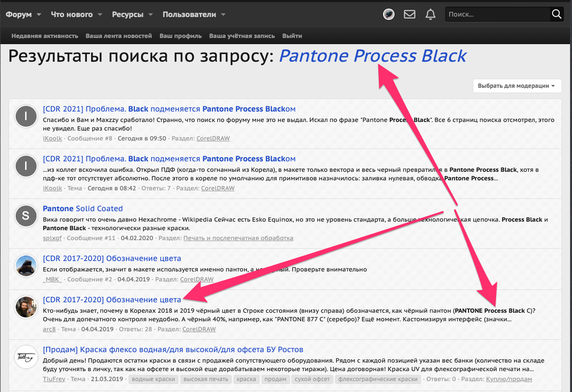
Task: Go to Недавняя активность
Action: click(x=45, y=36)
